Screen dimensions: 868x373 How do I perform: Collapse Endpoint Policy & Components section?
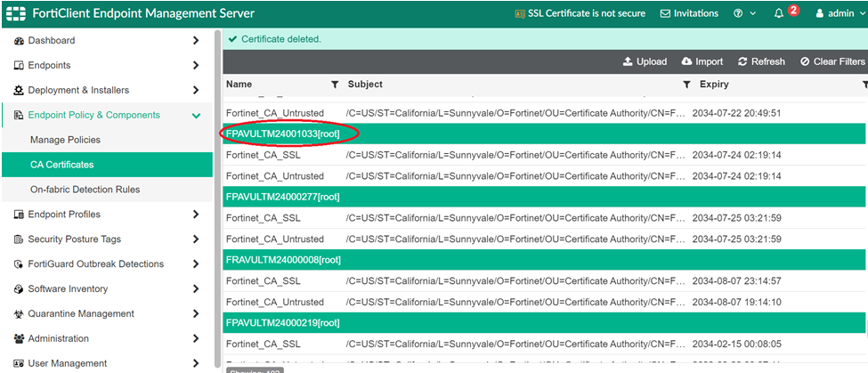pyautogui.click(x=196, y=115)
